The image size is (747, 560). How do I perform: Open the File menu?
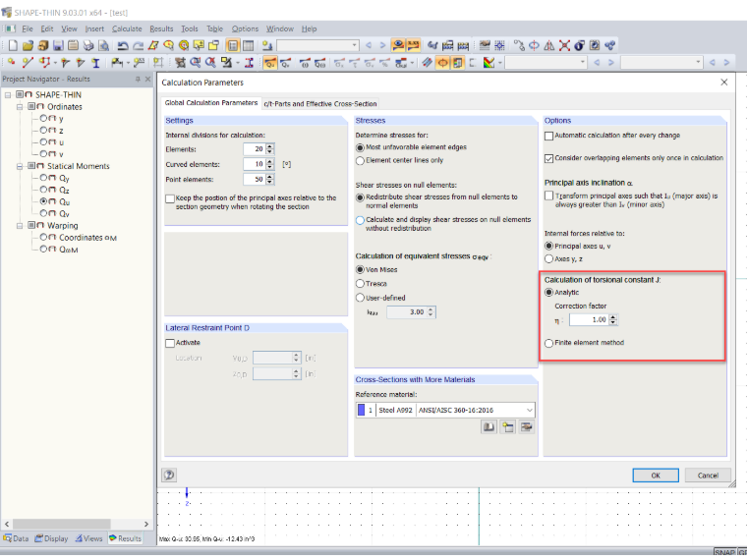[x=28, y=28]
